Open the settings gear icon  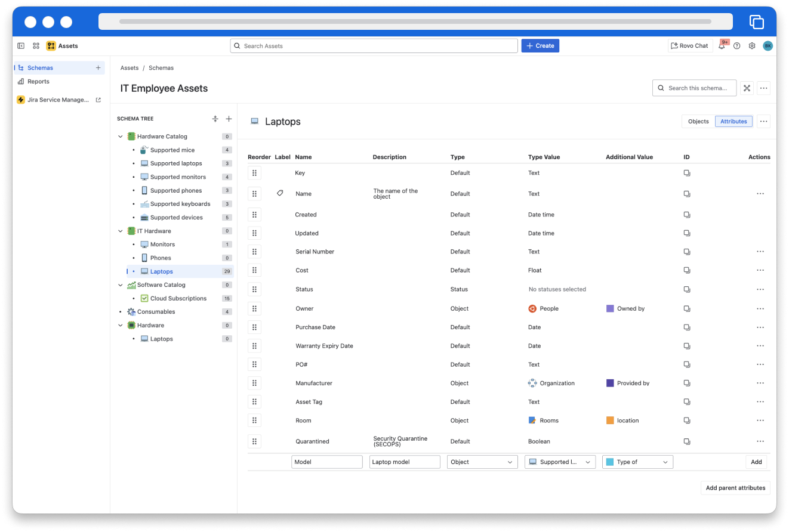tap(752, 46)
